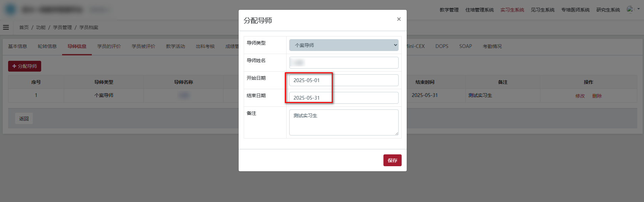The height and width of the screenshot is (202, 644).
Task: Switch to the 考勤情况 tab
Action: coord(492,47)
